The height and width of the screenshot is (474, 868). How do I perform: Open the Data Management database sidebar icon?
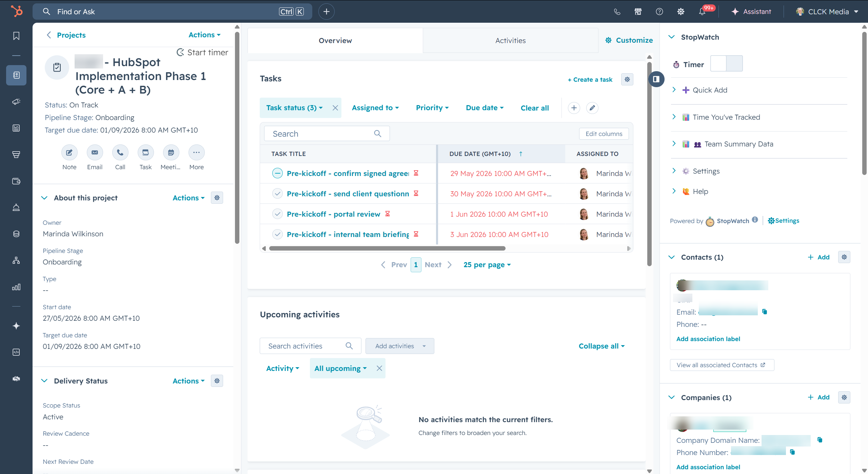tap(16, 234)
